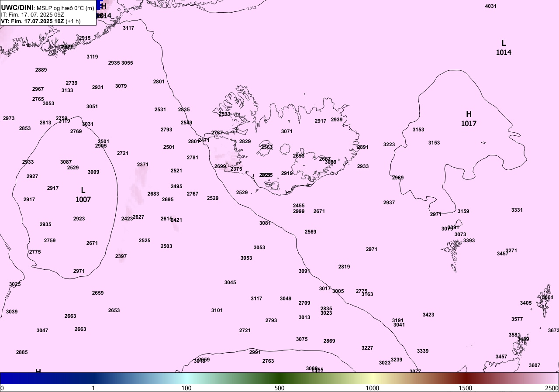Click the 2829 value in west Iceland
The image size is (559, 392).
(245, 141)
